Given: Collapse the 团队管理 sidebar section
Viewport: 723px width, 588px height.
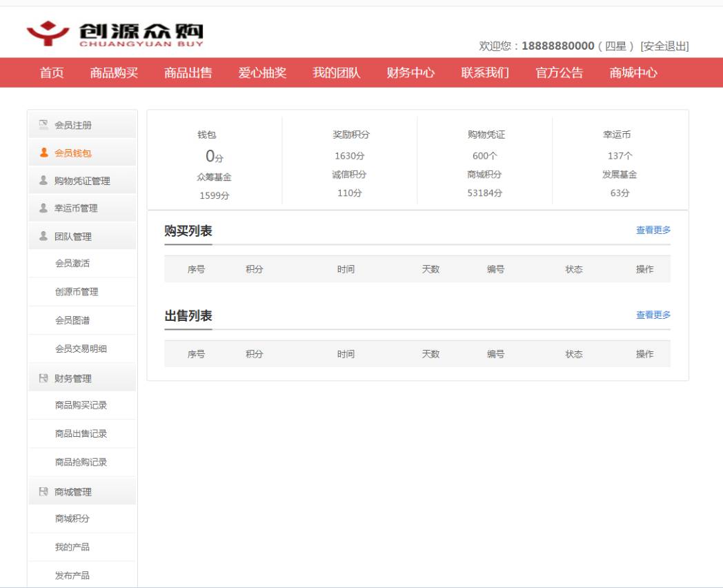Looking at the screenshot, I should (x=82, y=236).
